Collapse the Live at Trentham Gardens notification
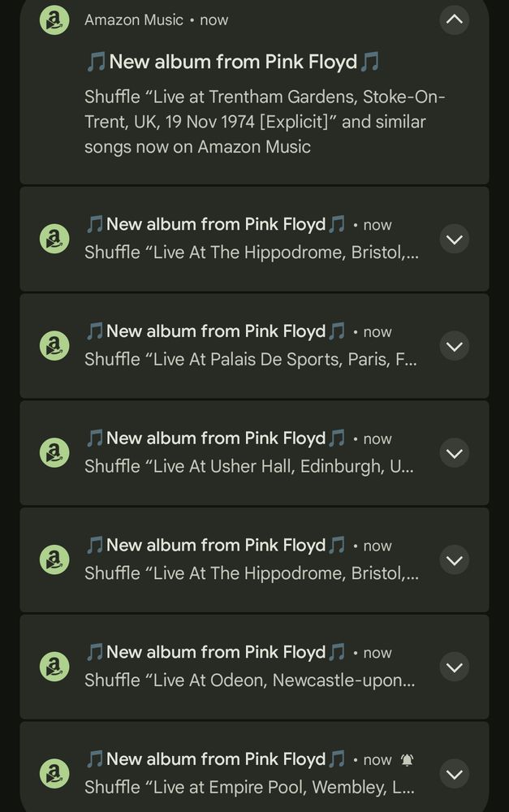The image size is (509, 812). (x=454, y=20)
